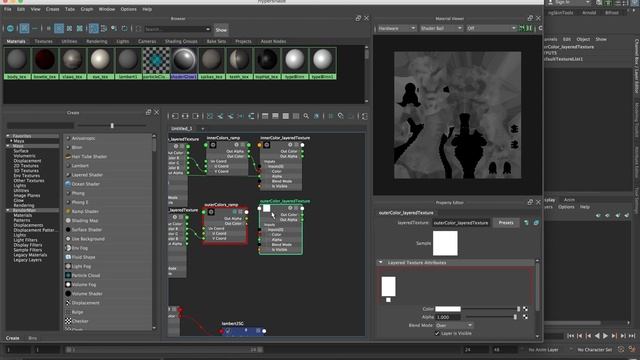Click the input and output connections icon
640x360 pixels.
pos(185,116)
